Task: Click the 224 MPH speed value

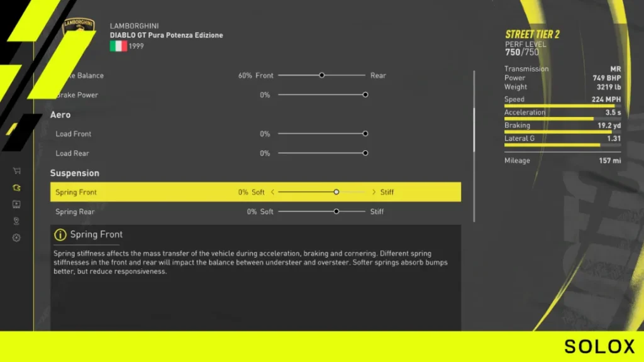Action: [606, 99]
